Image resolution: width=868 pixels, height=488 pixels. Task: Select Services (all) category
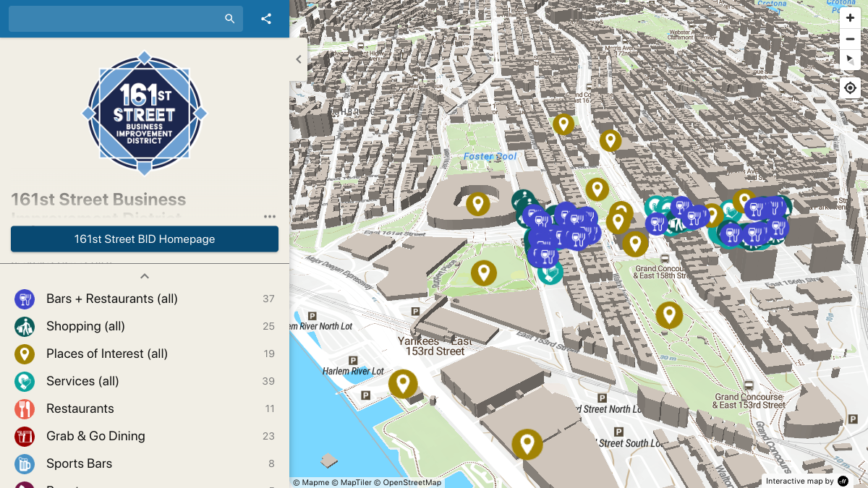pyautogui.click(x=145, y=381)
